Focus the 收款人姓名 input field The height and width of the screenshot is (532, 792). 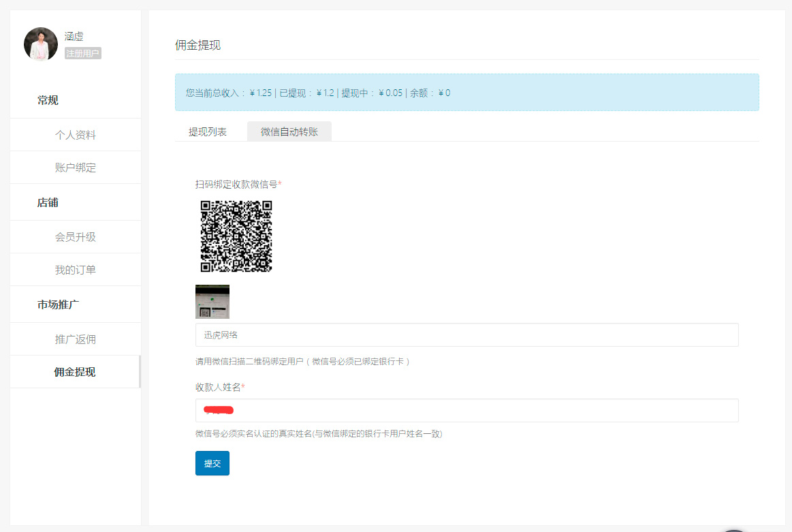(x=466, y=410)
